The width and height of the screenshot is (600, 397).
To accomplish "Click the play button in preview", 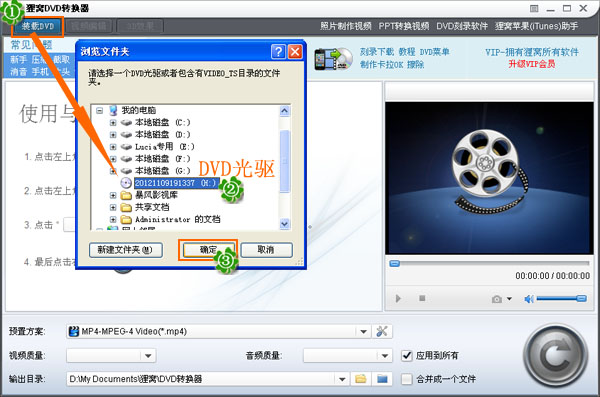I will pos(398,298).
